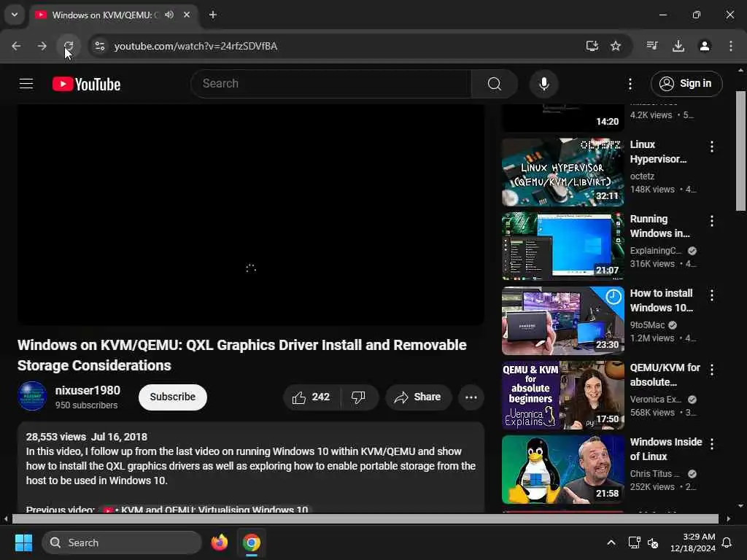The width and height of the screenshot is (747, 560).
Task: Show hidden system tray icons
Action: click(x=611, y=542)
